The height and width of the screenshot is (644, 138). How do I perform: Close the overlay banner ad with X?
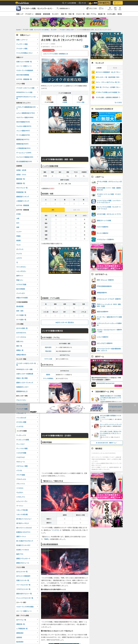point(135,405)
